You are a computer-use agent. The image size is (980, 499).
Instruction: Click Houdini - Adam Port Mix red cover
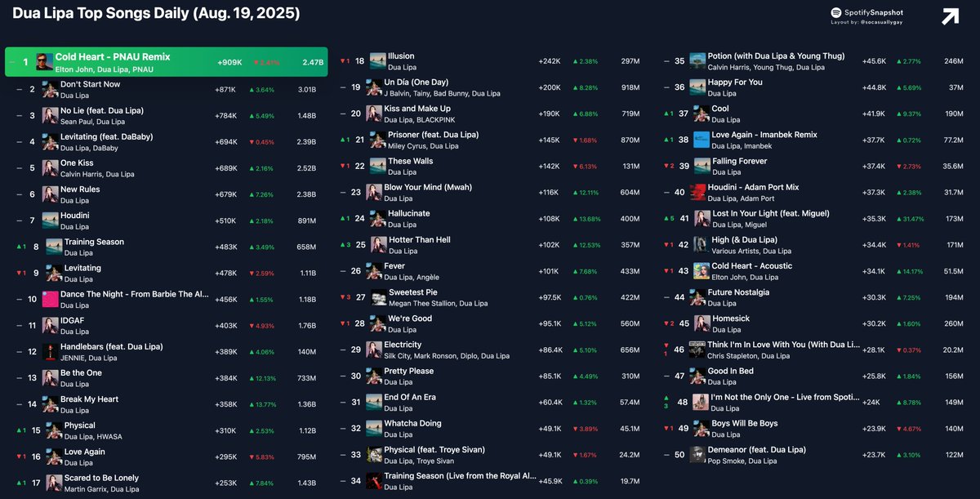point(698,192)
